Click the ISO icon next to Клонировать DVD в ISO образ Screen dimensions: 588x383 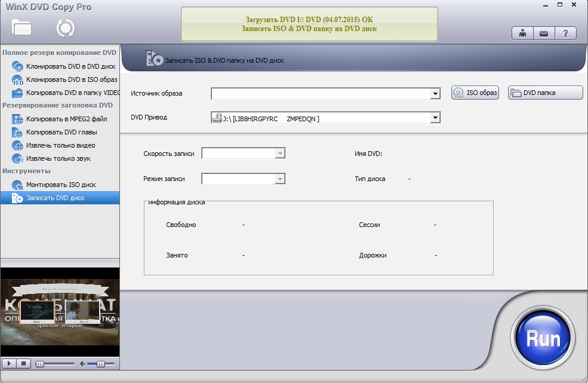click(x=17, y=80)
